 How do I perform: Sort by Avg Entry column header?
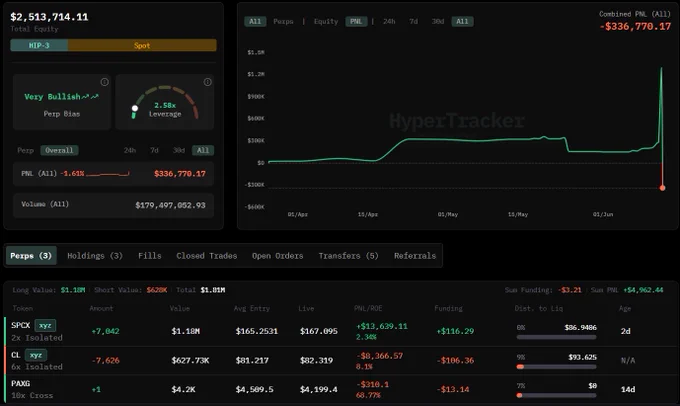252,308
